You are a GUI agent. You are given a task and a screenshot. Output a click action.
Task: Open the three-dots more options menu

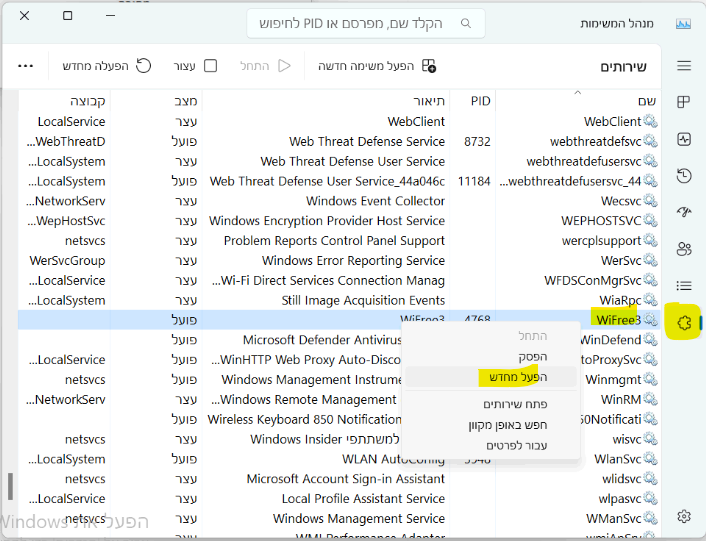pyautogui.click(x=26, y=66)
